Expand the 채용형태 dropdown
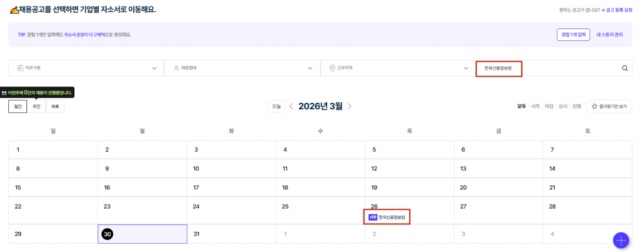Viewport: 644px width, 252px height. [242, 68]
